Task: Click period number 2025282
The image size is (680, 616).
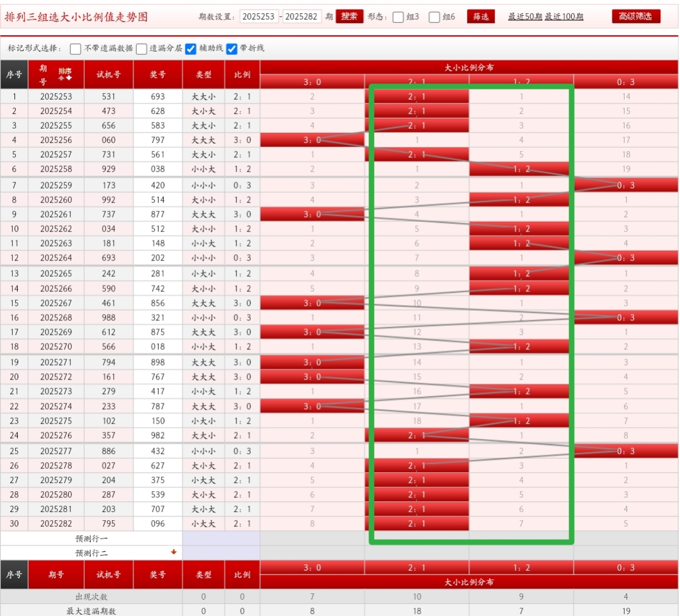Action: (x=56, y=523)
